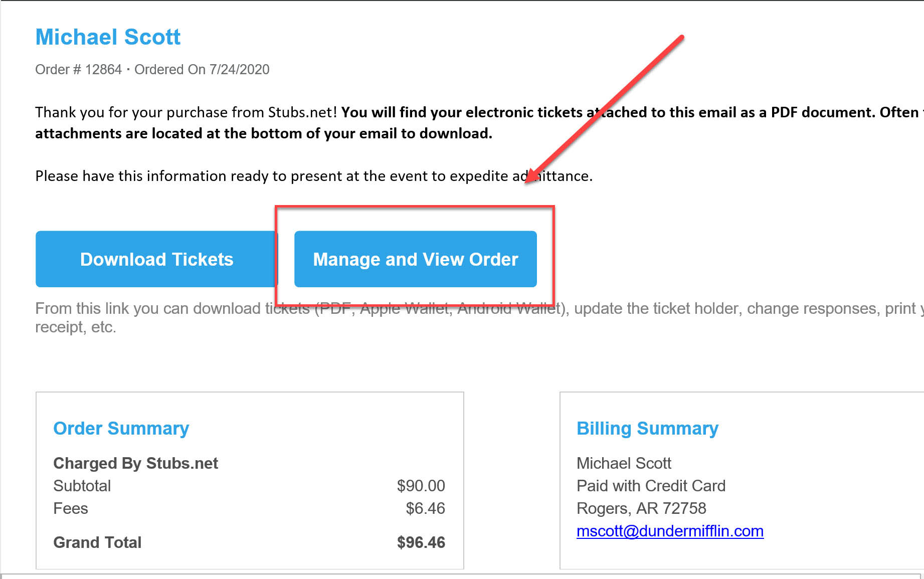Click Michael Scott name under Billing Summary
The height and width of the screenshot is (579, 924).
click(x=624, y=463)
